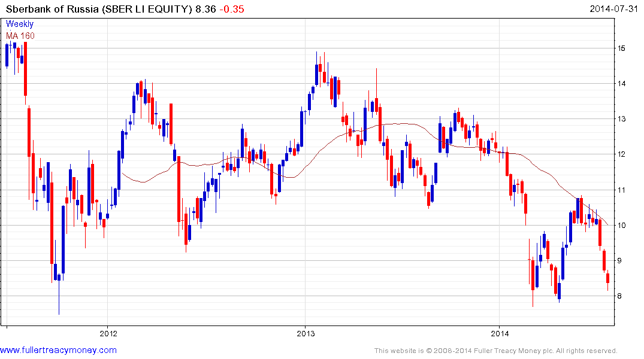Image resolution: width=644 pixels, height=359 pixels.
Task: Click the 2014 x-axis label
Action: click(x=500, y=333)
